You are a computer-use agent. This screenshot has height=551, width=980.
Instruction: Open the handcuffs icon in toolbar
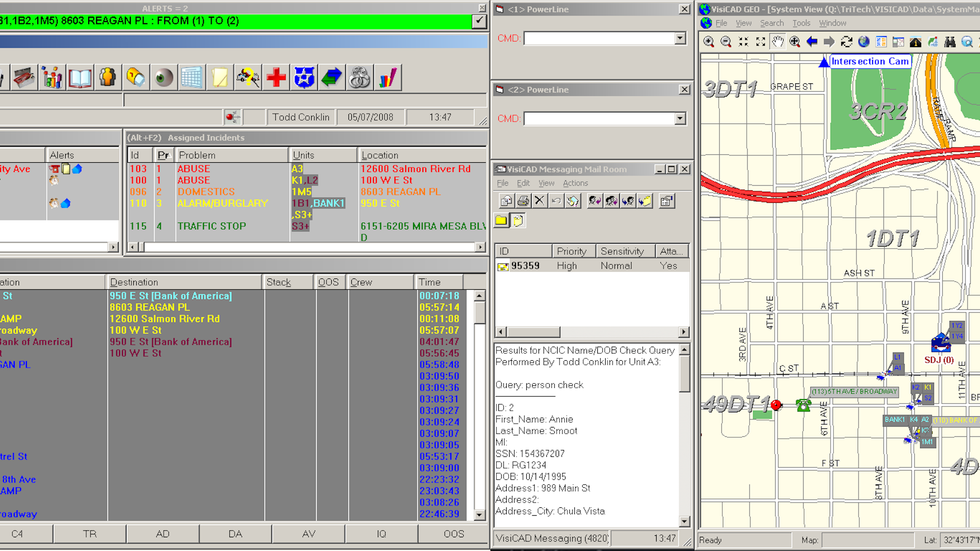pyautogui.click(x=359, y=78)
